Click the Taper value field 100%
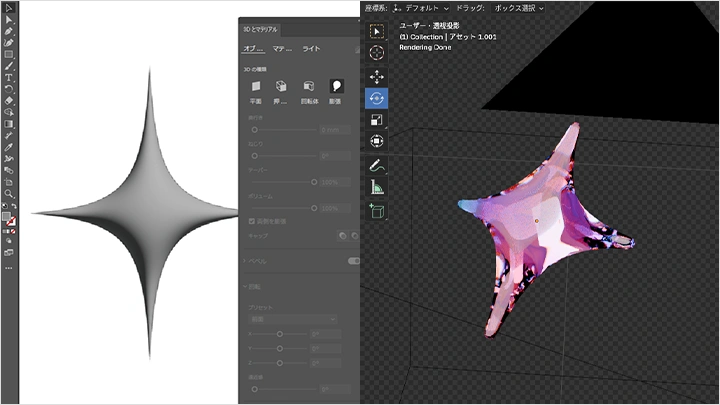This screenshot has width=720, height=405. click(335, 182)
